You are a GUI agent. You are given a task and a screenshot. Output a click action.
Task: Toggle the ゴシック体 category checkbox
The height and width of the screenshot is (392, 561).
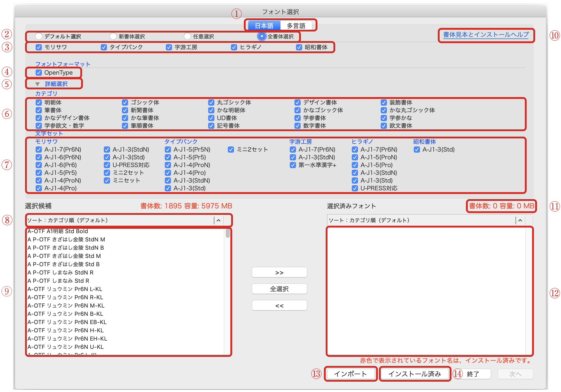pos(125,103)
